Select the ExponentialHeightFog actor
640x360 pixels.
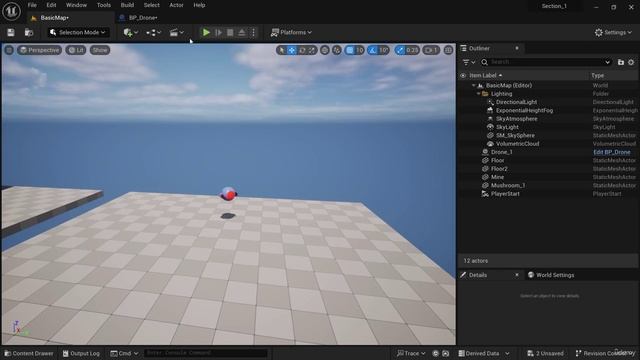tap(524, 111)
